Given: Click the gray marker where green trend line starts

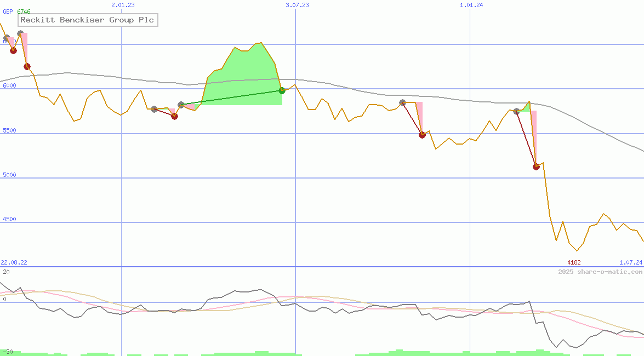Looking at the screenshot, I should click(x=181, y=105).
